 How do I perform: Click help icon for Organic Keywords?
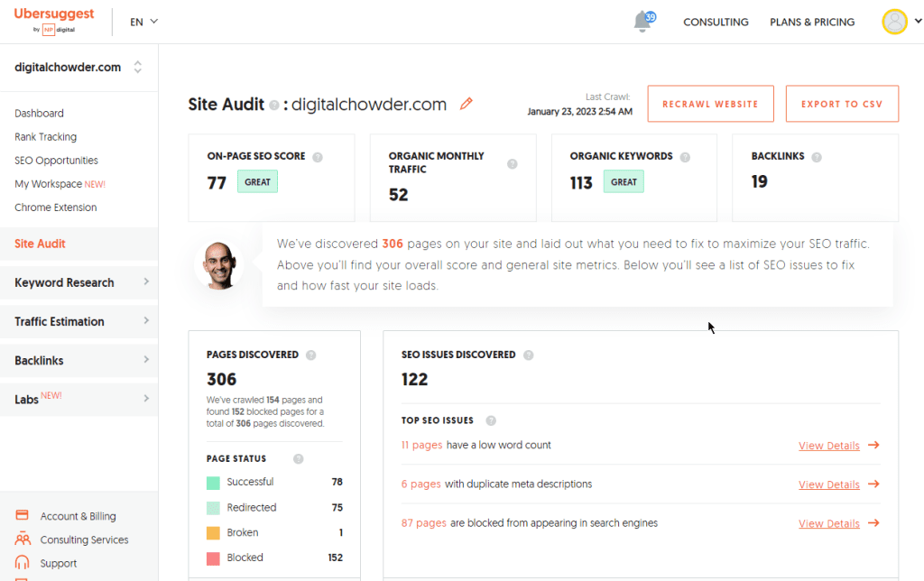click(685, 157)
